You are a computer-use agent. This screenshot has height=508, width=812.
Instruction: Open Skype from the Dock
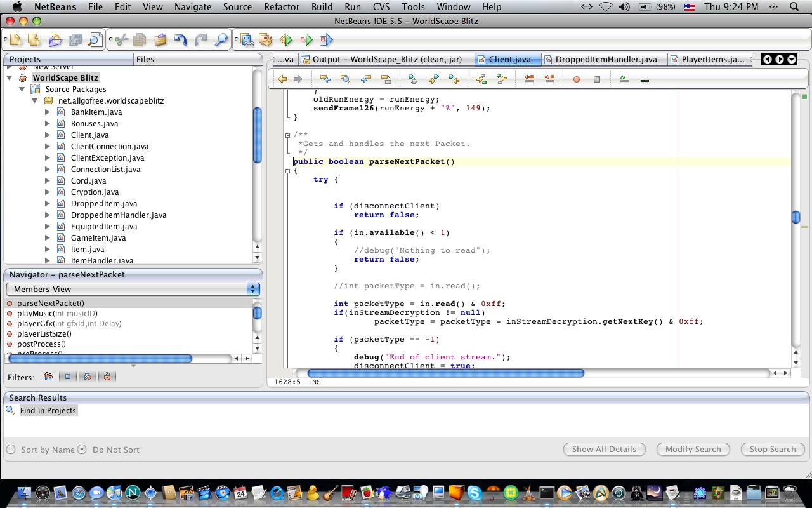[x=475, y=492]
